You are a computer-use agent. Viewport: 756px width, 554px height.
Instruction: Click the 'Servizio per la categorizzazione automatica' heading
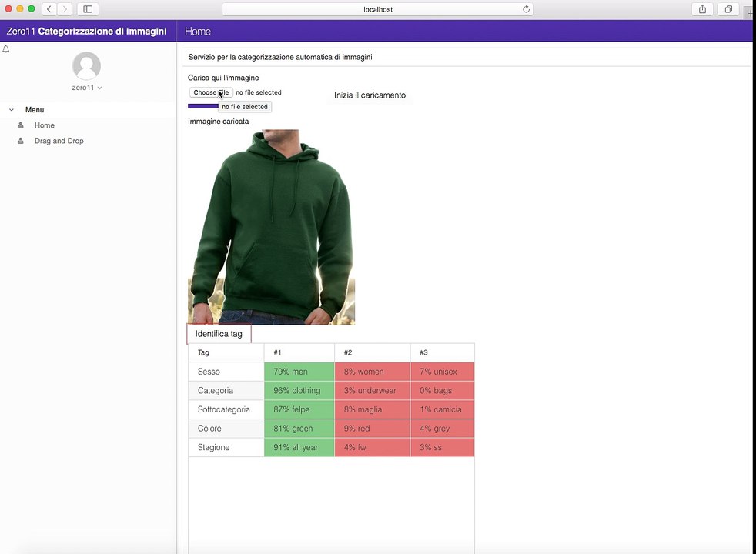[x=280, y=57]
